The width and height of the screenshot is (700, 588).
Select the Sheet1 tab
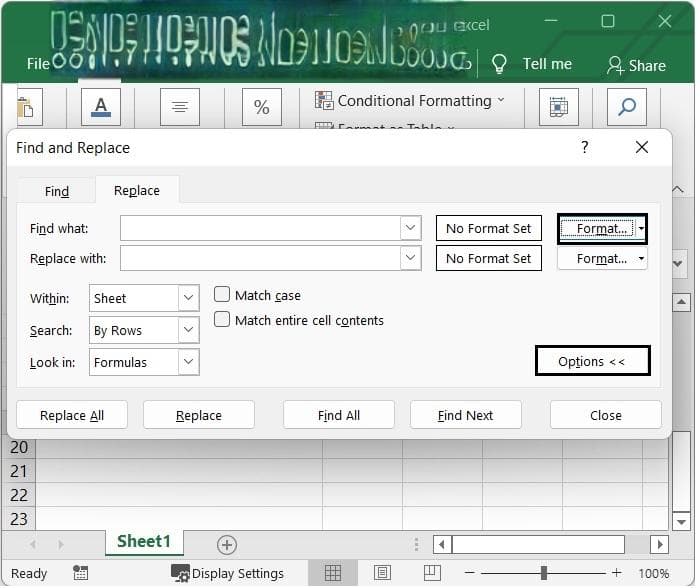tap(144, 542)
